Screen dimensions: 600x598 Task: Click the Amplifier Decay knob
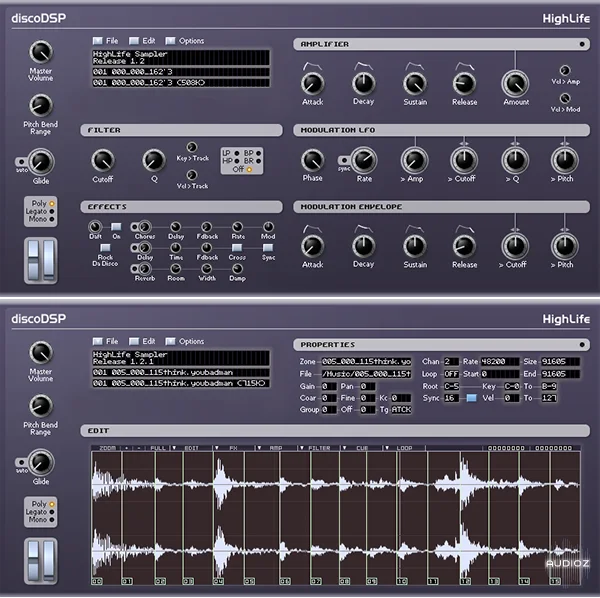tap(363, 84)
